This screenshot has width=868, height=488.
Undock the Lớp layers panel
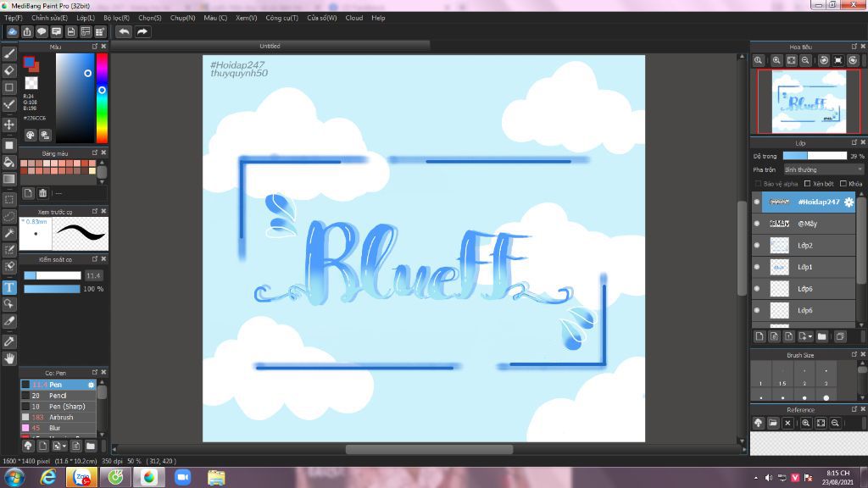tap(854, 142)
